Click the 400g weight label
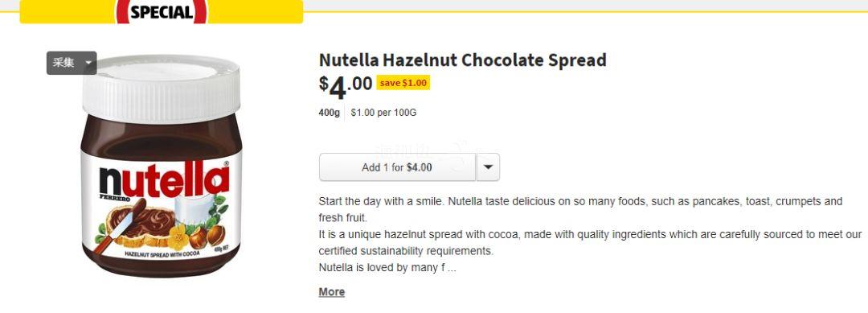The image size is (868, 313). point(329,113)
